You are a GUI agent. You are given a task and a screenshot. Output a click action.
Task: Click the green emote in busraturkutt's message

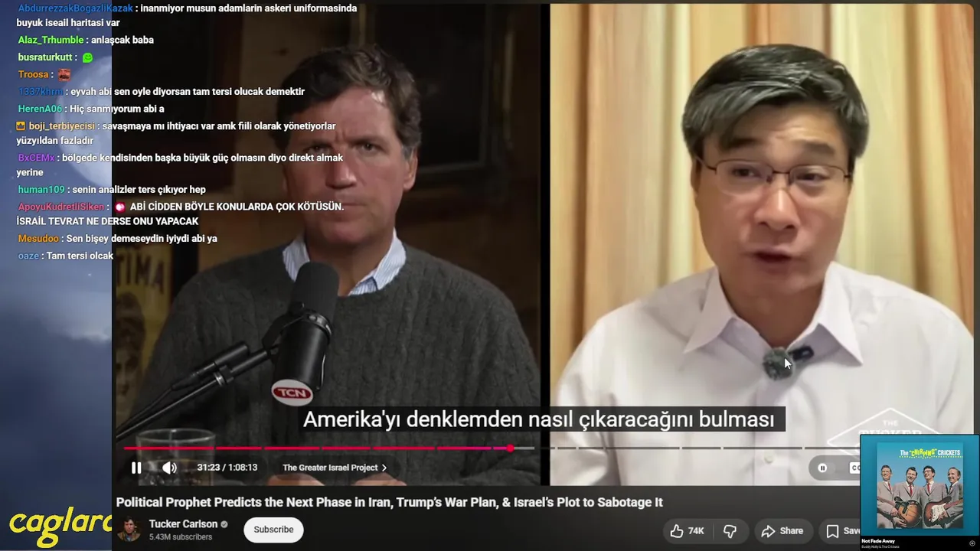pyautogui.click(x=87, y=57)
